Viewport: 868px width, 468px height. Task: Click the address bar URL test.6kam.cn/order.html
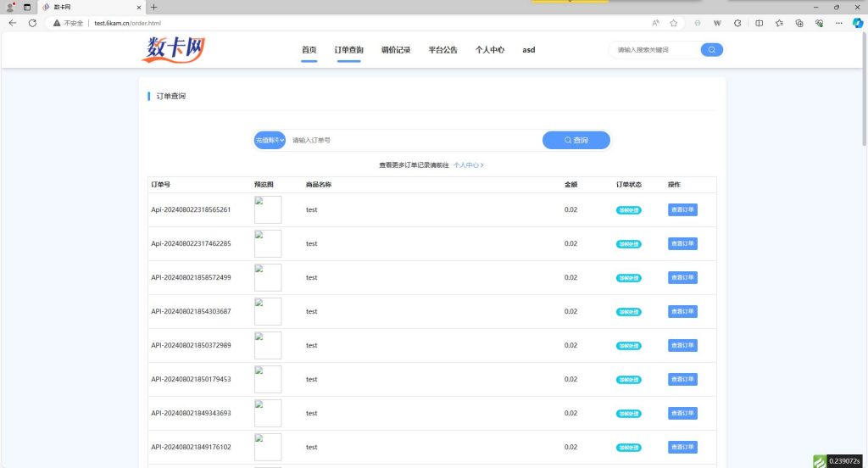point(127,23)
